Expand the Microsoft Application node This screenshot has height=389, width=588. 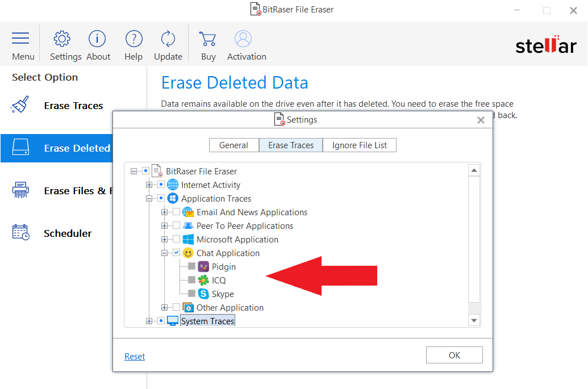point(164,239)
